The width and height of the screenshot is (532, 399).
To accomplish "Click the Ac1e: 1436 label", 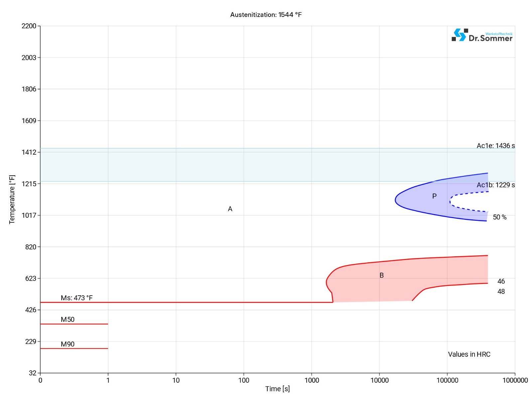I will point(495,146).
